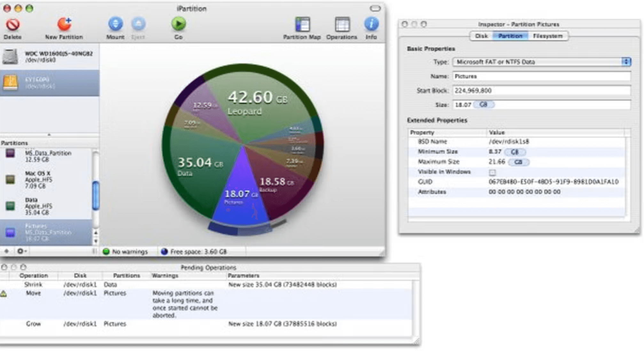Switch to the Filesystem tab
Viewport: 644px width, 351px height.
[x=548, y=36]
